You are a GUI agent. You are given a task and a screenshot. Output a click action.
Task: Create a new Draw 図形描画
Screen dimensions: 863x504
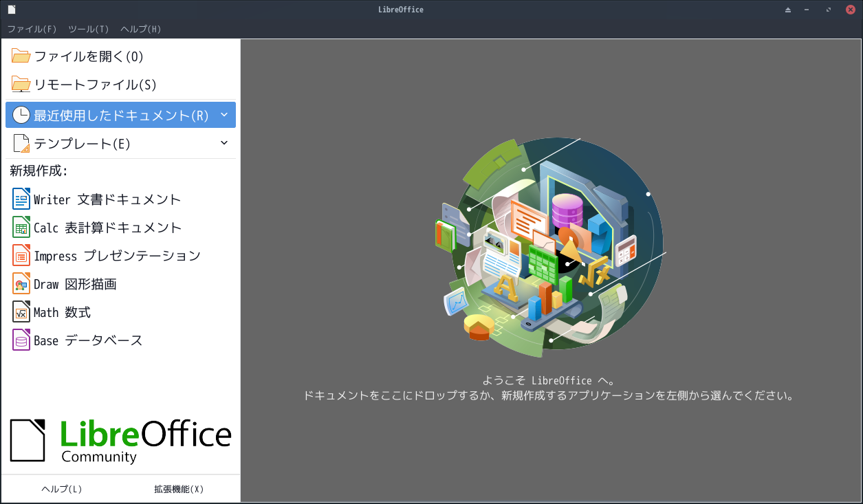click(x=120, y=284)
